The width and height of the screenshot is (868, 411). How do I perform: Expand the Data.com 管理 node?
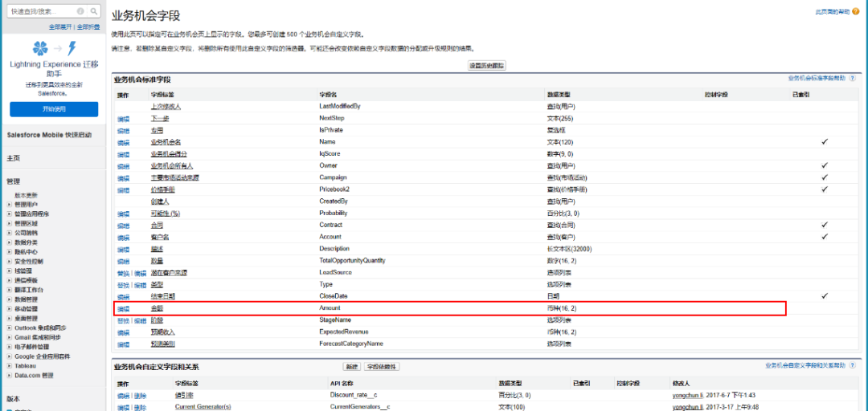tap(9, 375)
